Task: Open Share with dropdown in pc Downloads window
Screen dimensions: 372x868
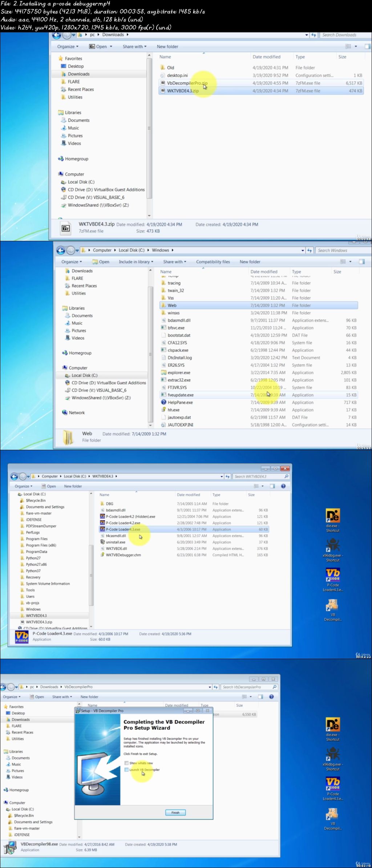Action: [134, 47]
